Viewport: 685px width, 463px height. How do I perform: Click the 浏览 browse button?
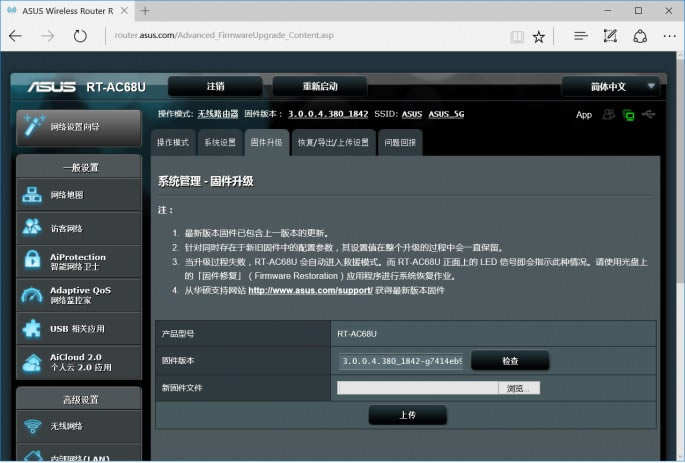coord(519,388)
